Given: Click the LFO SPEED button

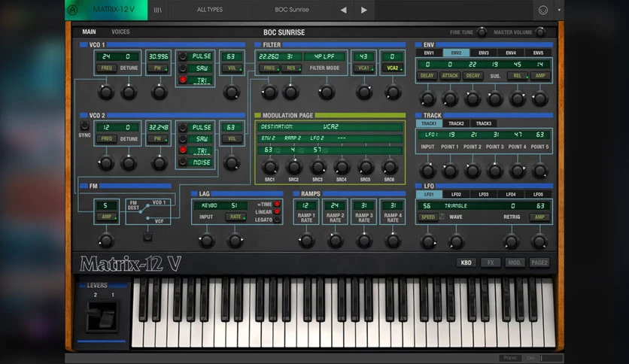Looking at the screenshot, I should (x=427, y=217).
